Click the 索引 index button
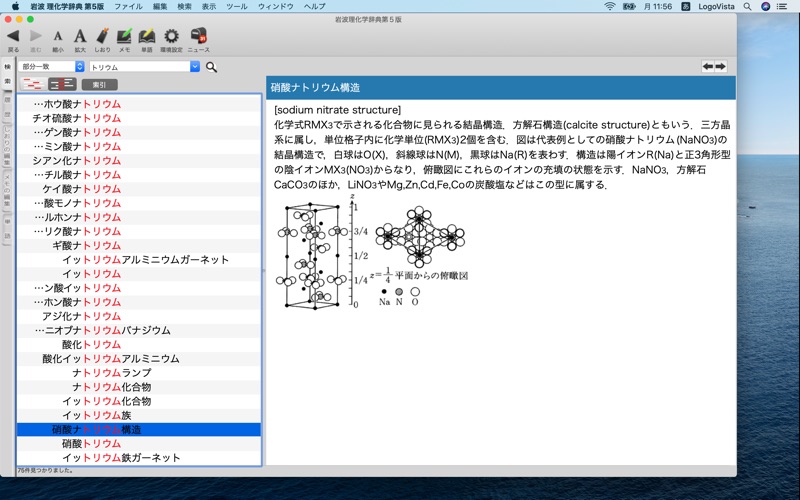 tap(99, 85)
